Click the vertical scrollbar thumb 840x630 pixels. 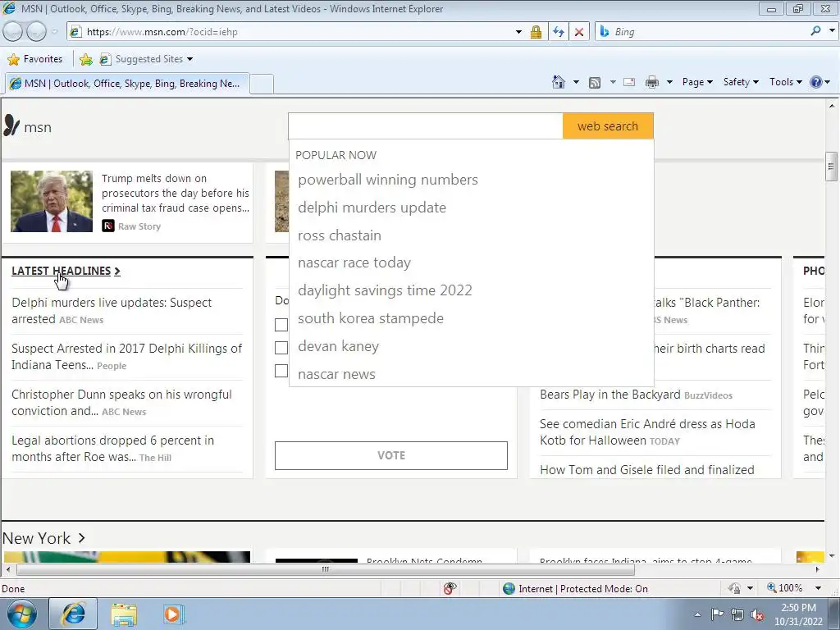point(831,166)
